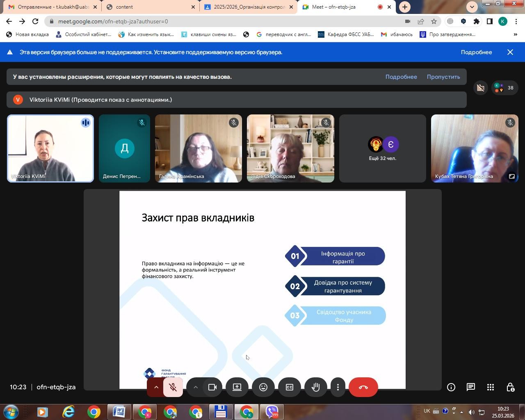Click Пропустить on extensions warning

(x=443, y=77)
